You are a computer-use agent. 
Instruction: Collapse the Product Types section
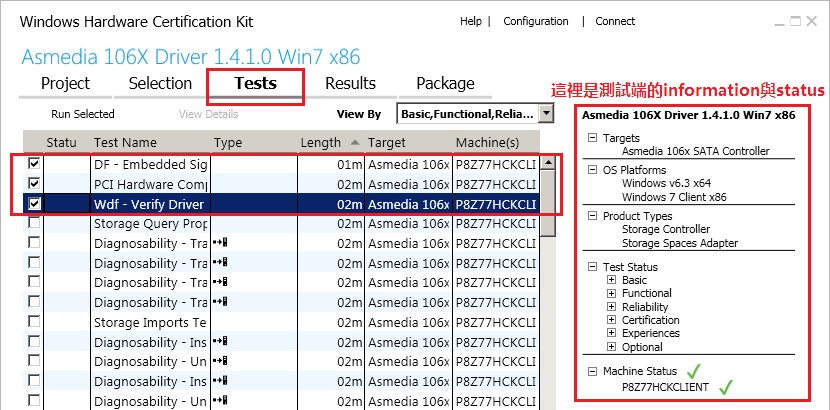click(592, 216)
